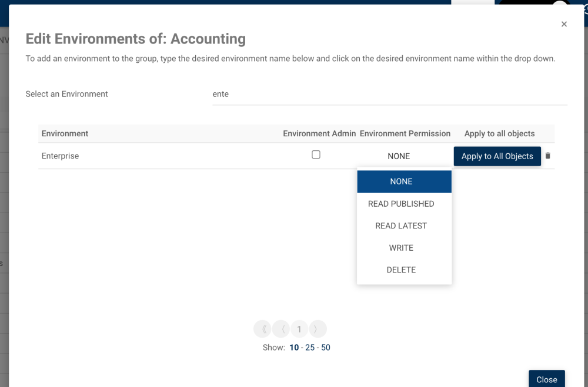Show 50 items per page

pos(326,348)
